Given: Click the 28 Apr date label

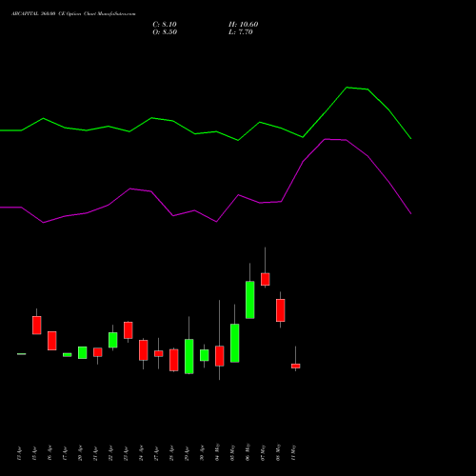Looking at the screenshot, I should (x=171, y=453).
